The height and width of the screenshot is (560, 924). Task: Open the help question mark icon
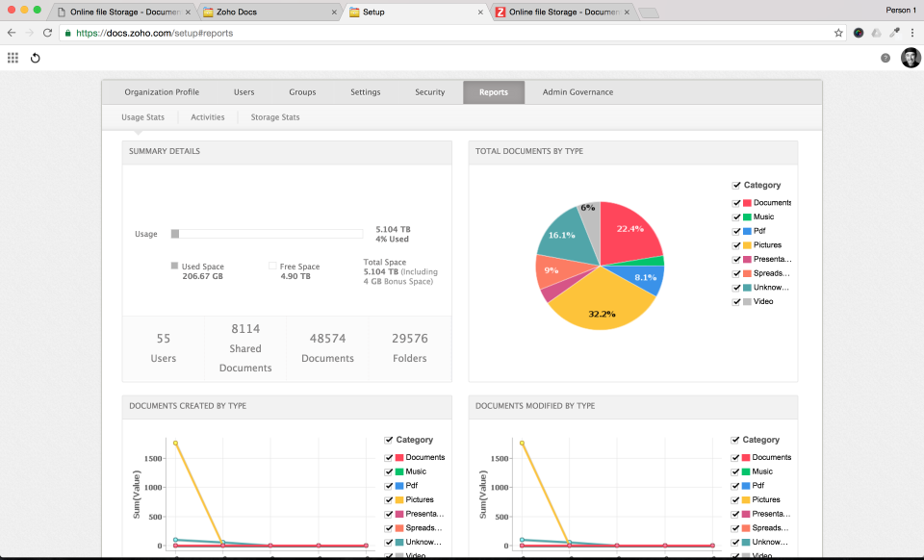pyautogui.click(x=885, y=58)
